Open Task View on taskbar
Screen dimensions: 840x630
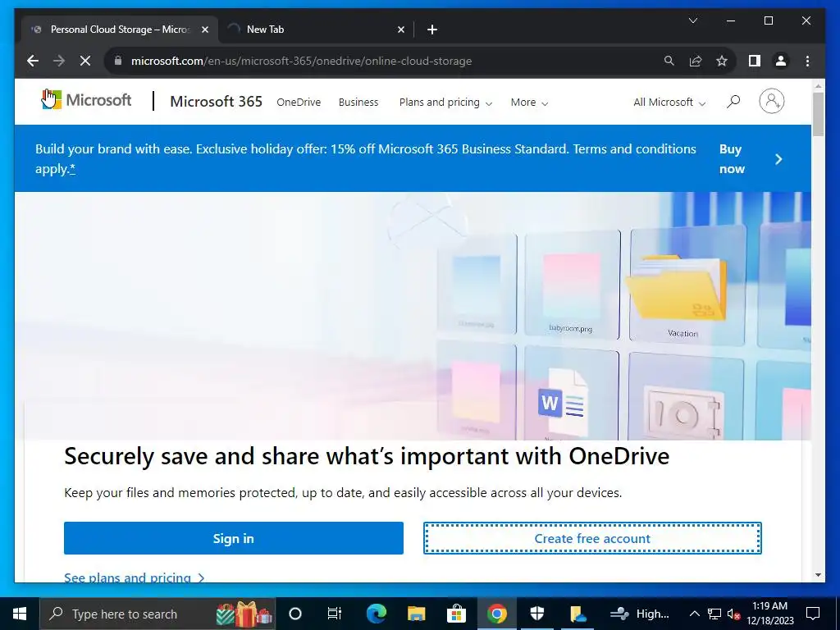pos(335,614)
